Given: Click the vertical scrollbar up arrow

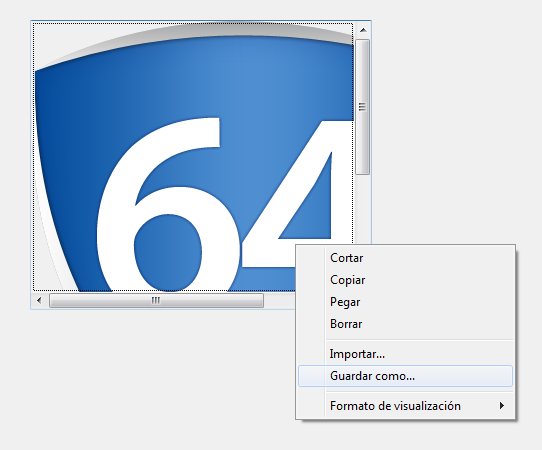Looking at the screenshot, I should (363, 30).
